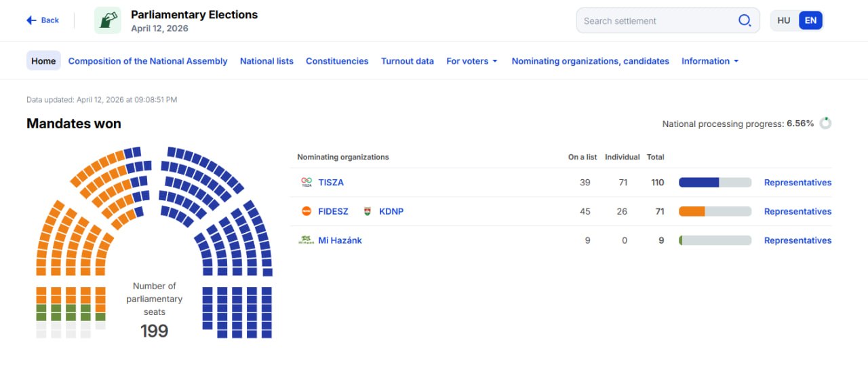The height and width of the screenshot is (387, 868).
Task: Click the FIDESZ orange mandate progress bar
Action: tap(692, 211)
